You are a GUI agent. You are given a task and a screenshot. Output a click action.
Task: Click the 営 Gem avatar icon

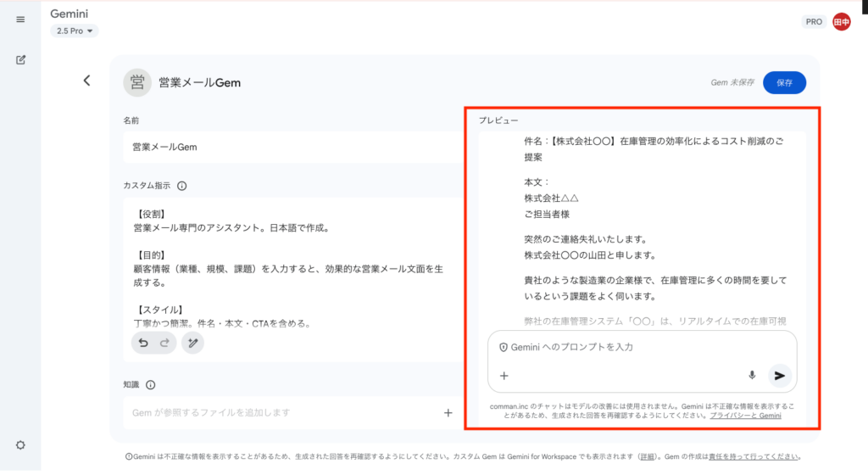[136, 82]
